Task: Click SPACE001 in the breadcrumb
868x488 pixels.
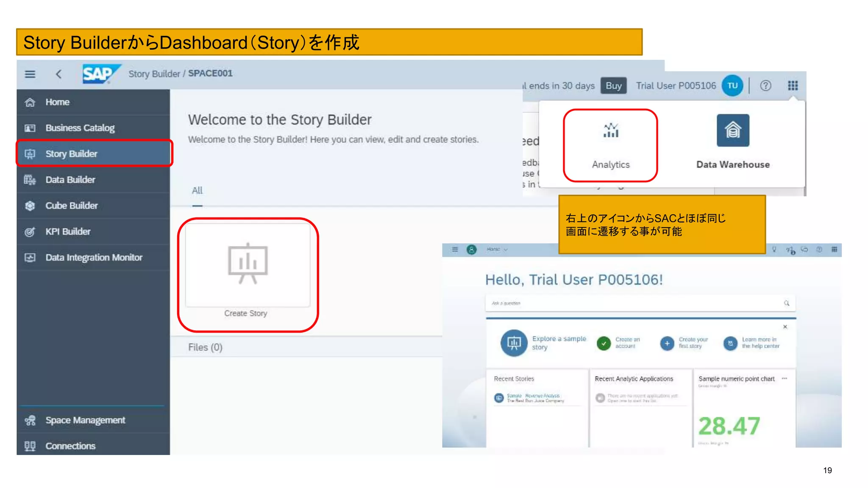Action: click(210, 73)
